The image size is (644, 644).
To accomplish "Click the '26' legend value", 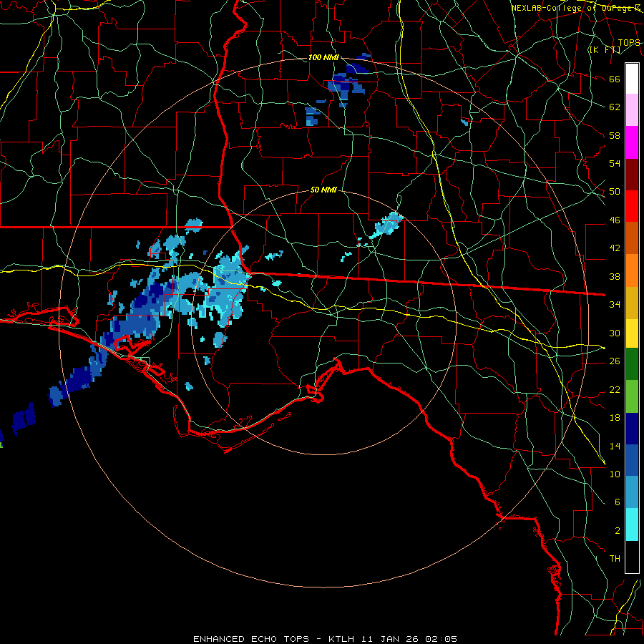I will coord(615,361).
